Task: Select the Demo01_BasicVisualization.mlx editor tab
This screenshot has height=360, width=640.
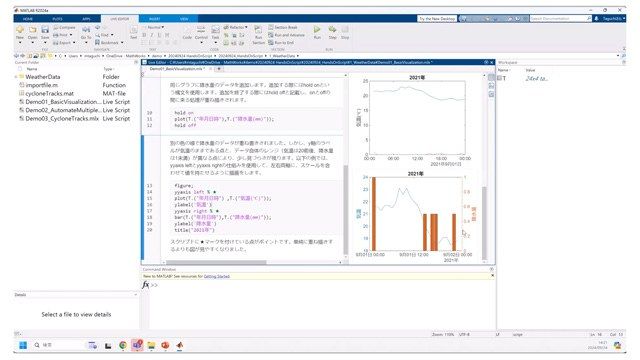Action: (x=177, y=69)
